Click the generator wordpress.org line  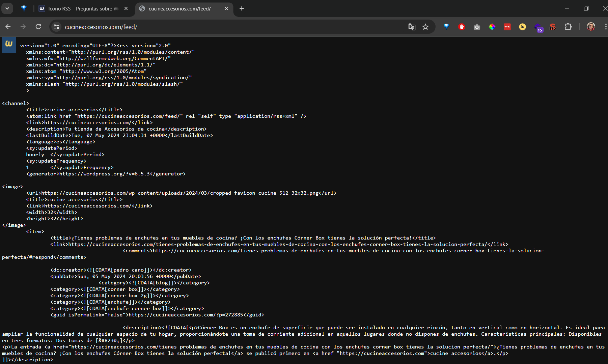pos(106,174)
